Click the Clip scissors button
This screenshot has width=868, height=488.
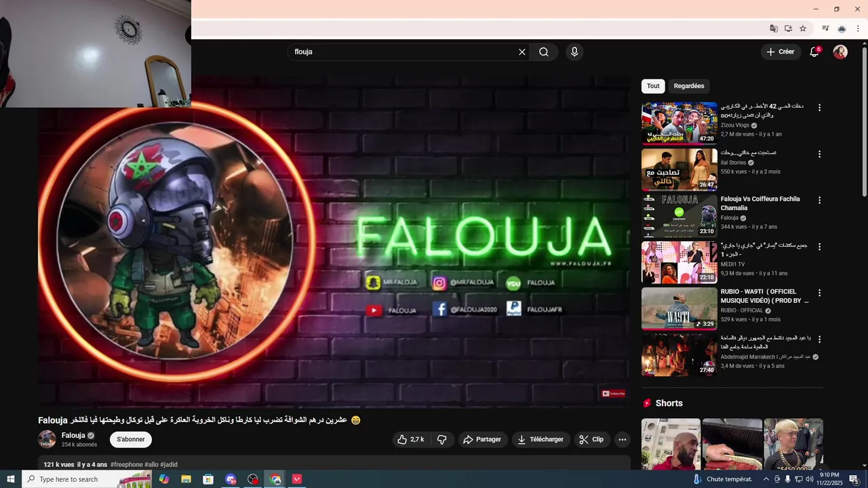tap(591, 439)
